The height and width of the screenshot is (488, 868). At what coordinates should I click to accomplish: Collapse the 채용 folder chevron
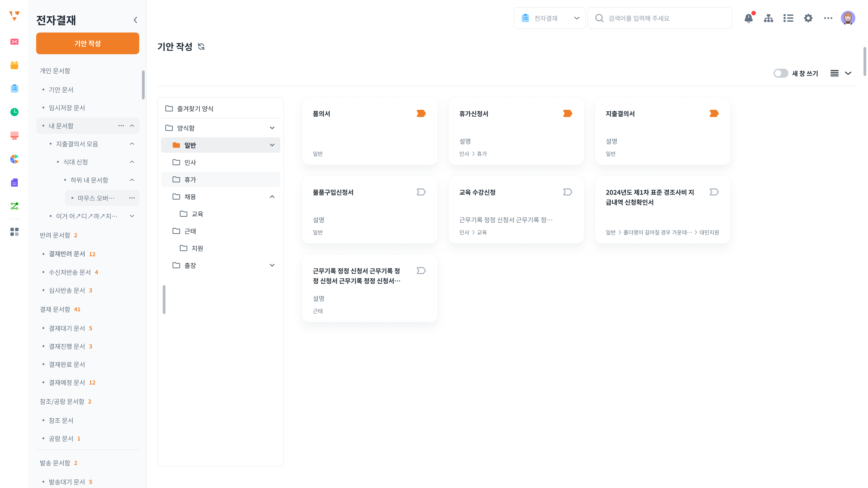coord(272,197)
